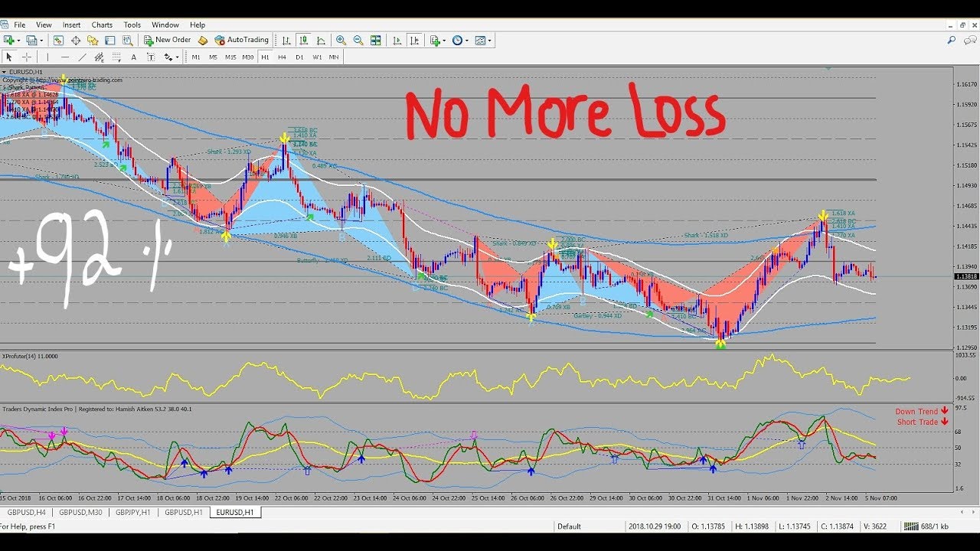Expand the indicators list dropdown

[x=437, y=40]
